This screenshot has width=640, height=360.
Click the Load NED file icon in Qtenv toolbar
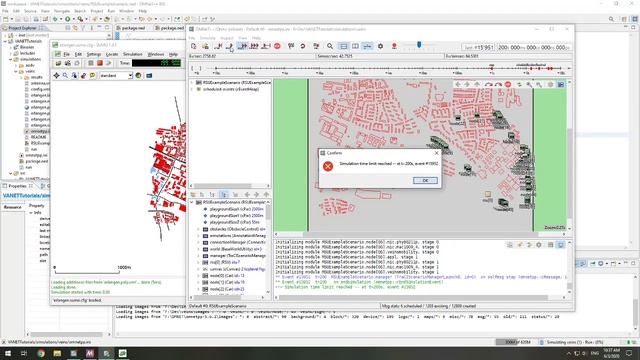[206, 47]
